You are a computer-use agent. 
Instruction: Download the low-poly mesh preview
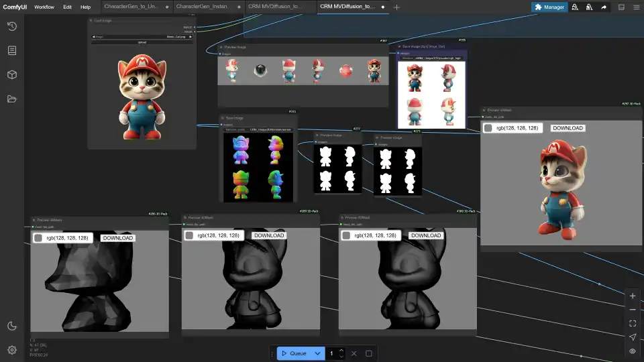(118, 238)
